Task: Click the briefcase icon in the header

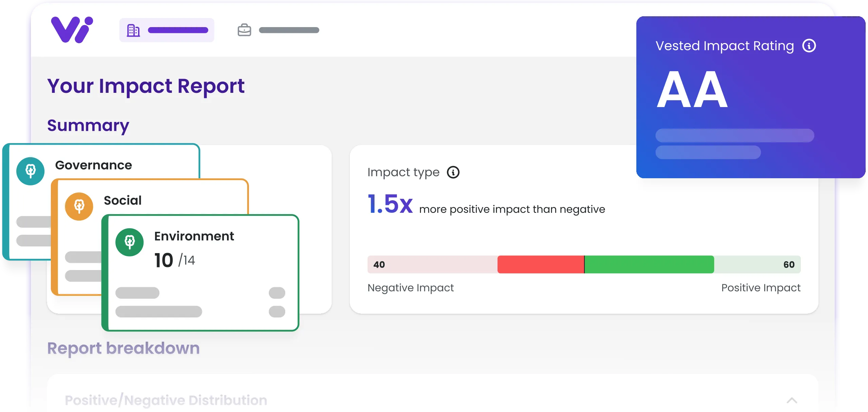Action: pyautogui.click(x=244, y=30)
